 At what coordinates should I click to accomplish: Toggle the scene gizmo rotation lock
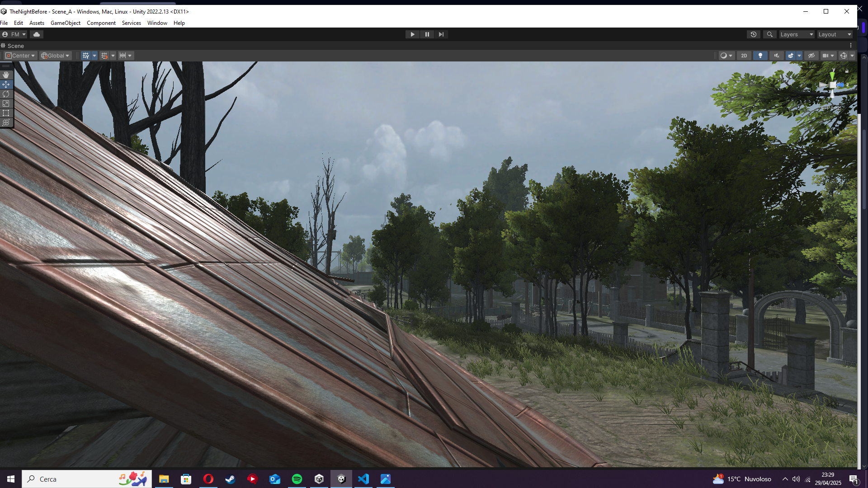pyautogui.click(x=847, y=71)
